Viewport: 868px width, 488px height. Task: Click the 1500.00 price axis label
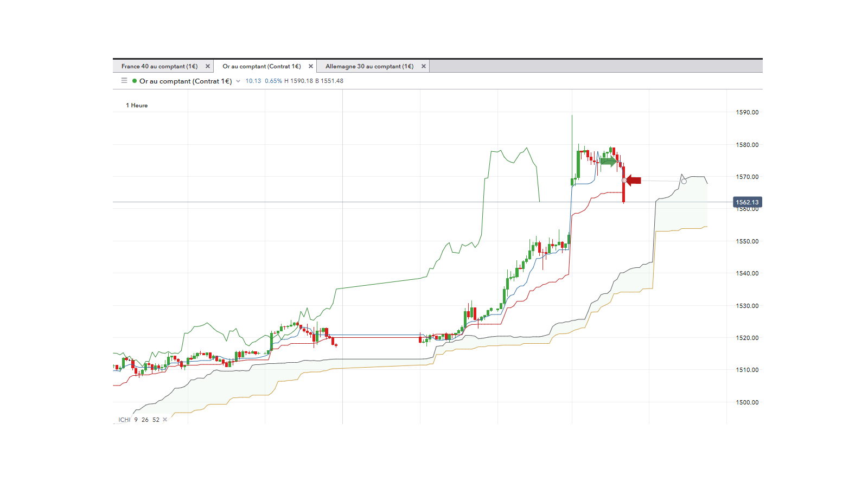pyautogui.click(x=747, y=403)
